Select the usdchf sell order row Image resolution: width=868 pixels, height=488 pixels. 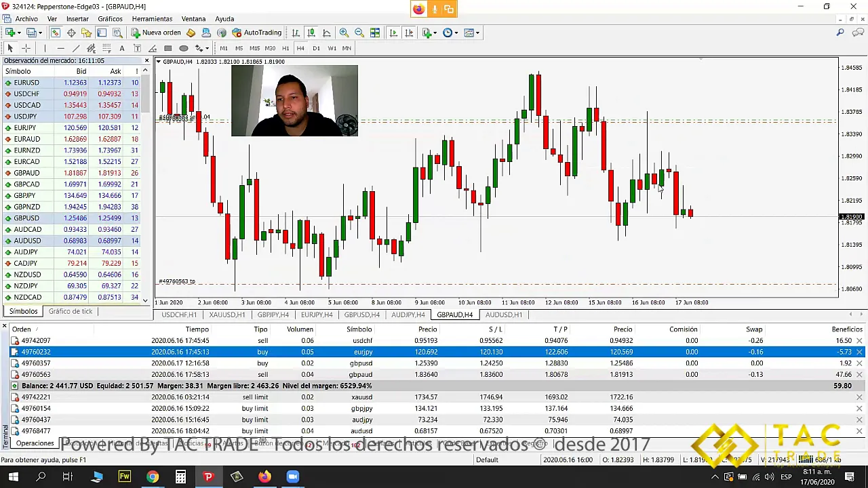pyautogui.click(x=437, y=340)
